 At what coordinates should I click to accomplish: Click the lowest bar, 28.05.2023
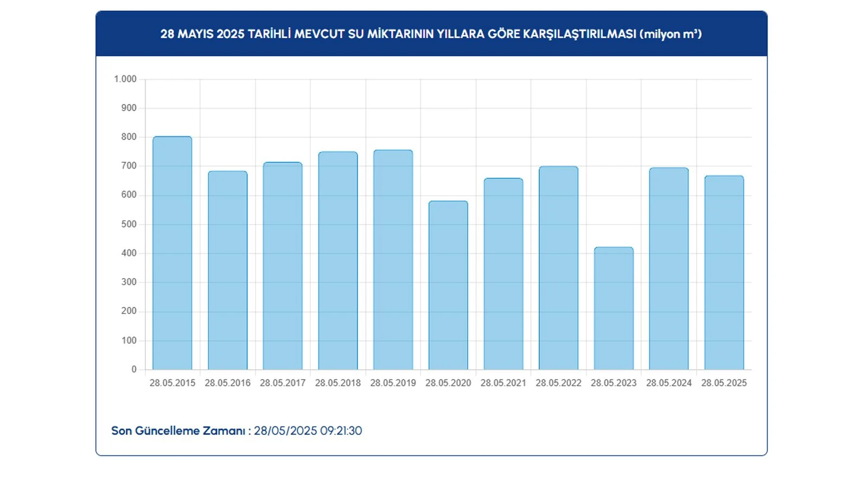tap(614, 309)
